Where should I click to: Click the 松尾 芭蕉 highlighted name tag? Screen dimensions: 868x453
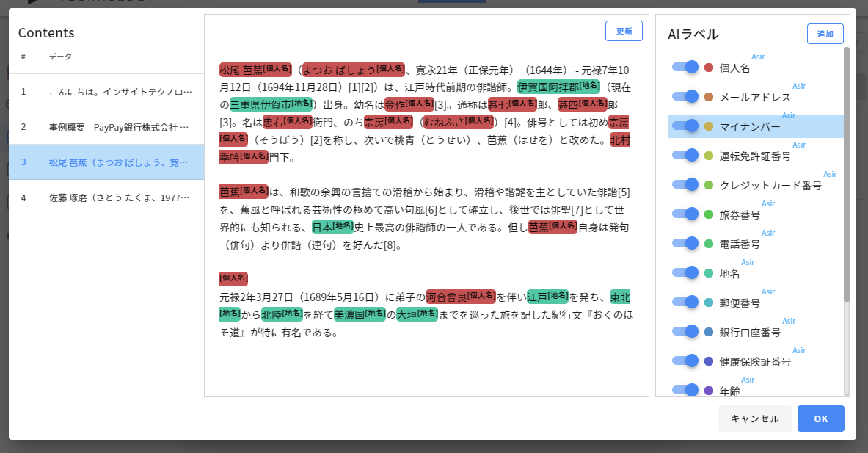pyautogui.click(x=255, y=70)
